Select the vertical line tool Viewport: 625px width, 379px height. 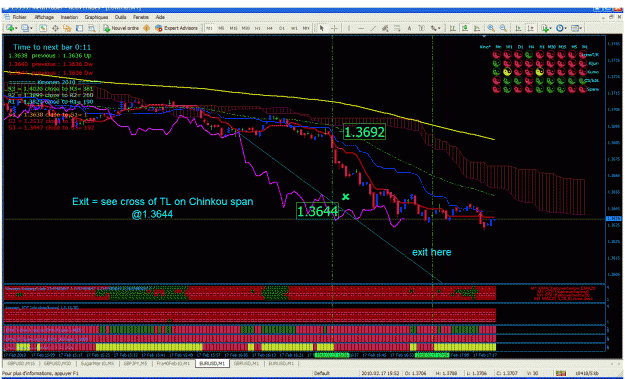click(x=349, y=28)
